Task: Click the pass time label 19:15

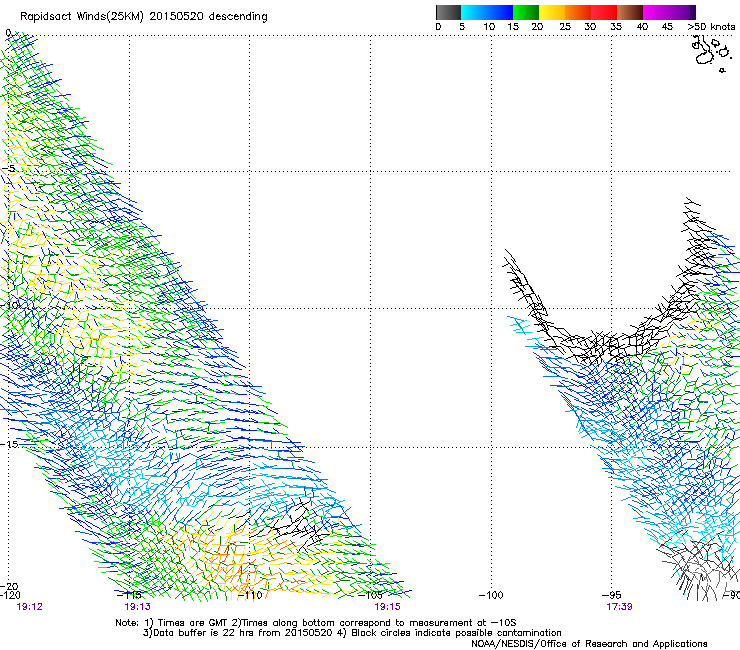Action: pos(387,607)
